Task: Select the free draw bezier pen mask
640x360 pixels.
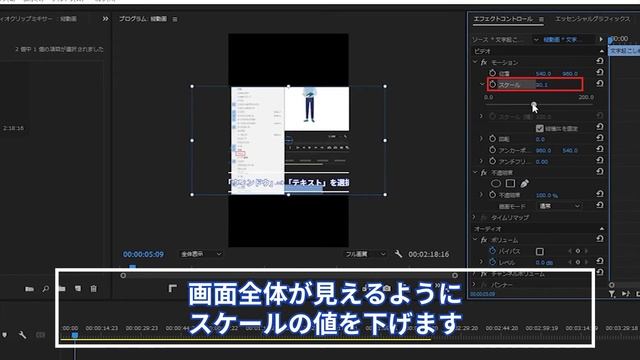Action: [525, 184]
